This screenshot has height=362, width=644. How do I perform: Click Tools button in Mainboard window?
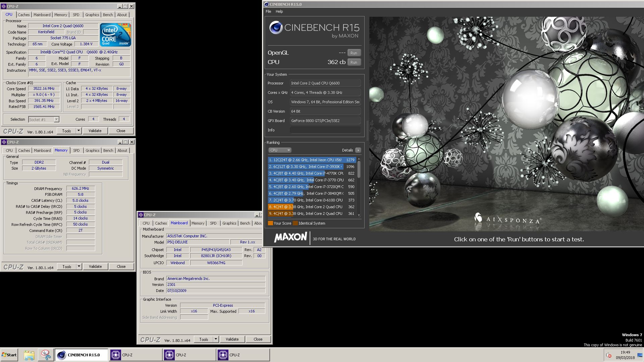click(x=204, y=339)
